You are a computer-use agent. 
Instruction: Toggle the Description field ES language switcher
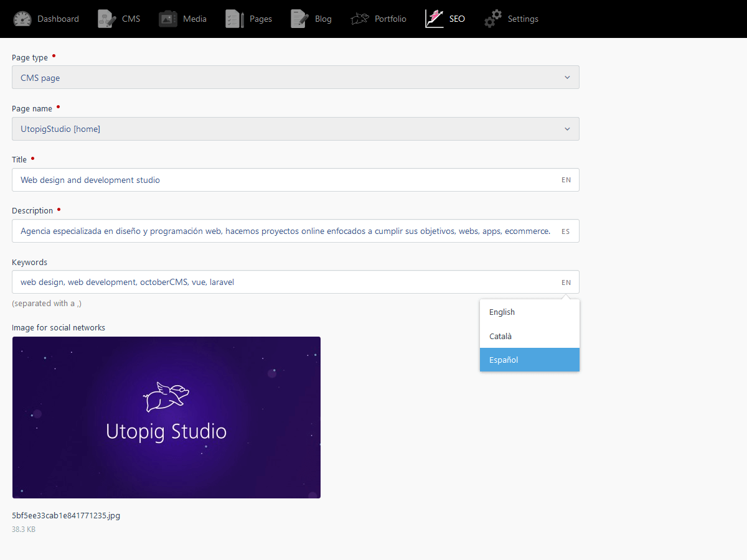pos(566,231)
